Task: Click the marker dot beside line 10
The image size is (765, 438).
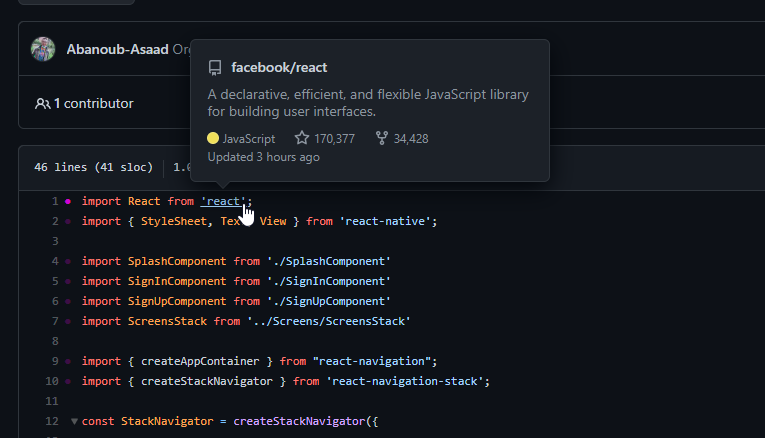Action: tap(68, 381)
